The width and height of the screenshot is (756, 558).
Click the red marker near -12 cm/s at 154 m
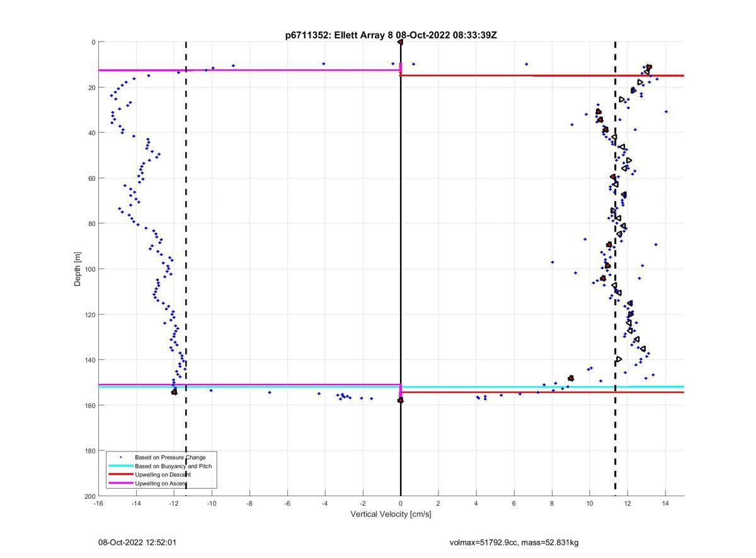coord(175,392)
